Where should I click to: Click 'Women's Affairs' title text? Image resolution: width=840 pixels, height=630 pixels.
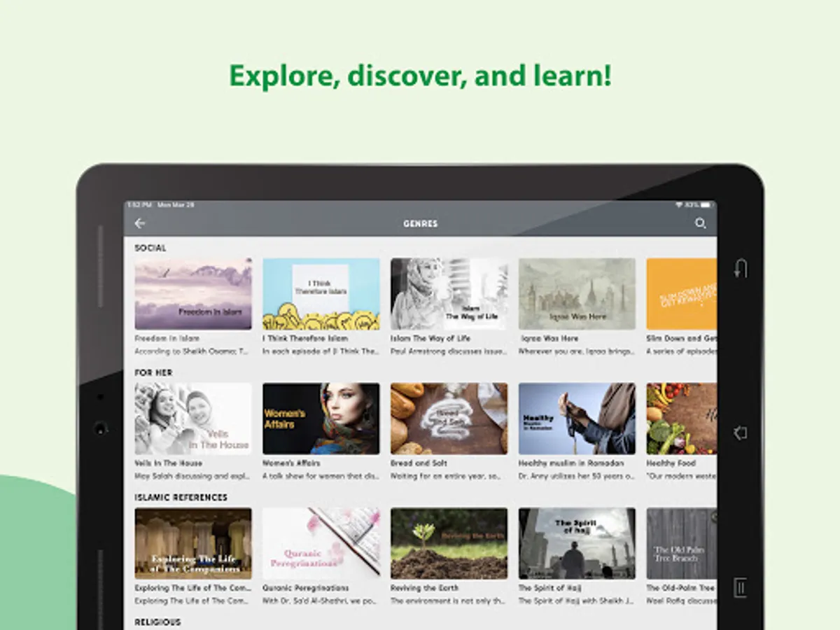(x=291, y=463)
